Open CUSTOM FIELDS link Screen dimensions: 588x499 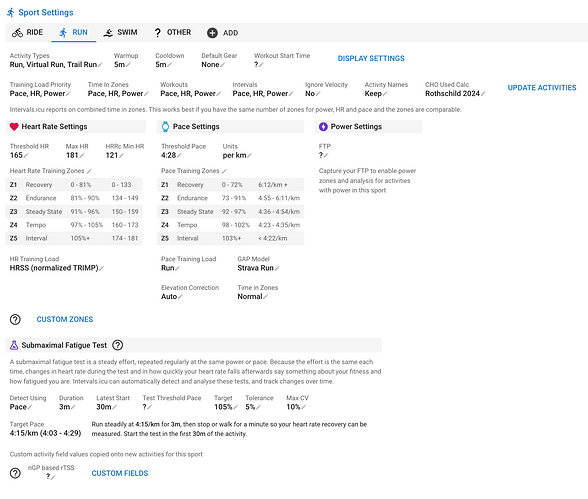tap(120, 473)
